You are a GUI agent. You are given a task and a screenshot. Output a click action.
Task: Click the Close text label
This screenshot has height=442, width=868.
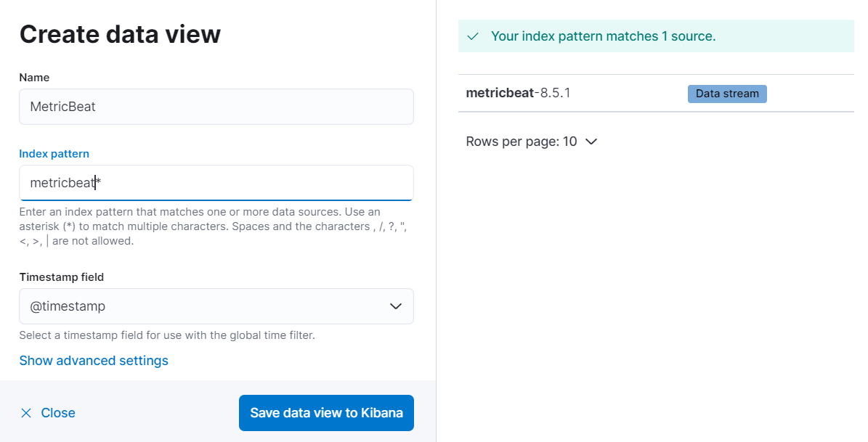tap(58, 413)
